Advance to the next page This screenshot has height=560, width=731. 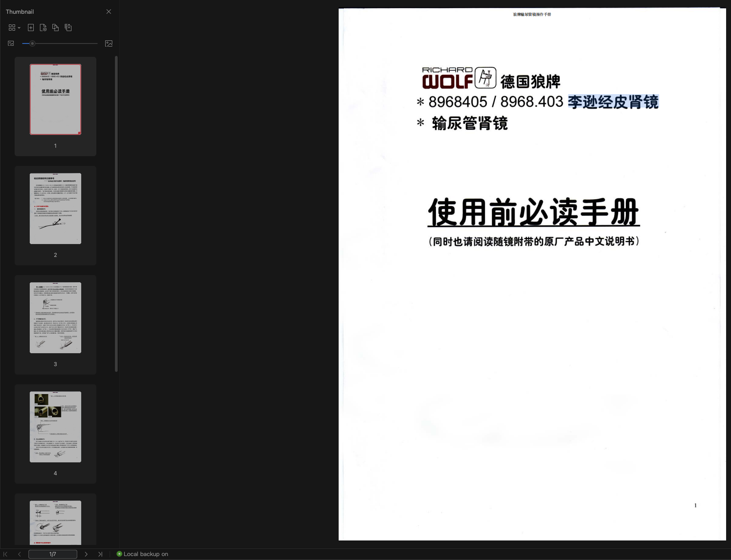(86, 554)
